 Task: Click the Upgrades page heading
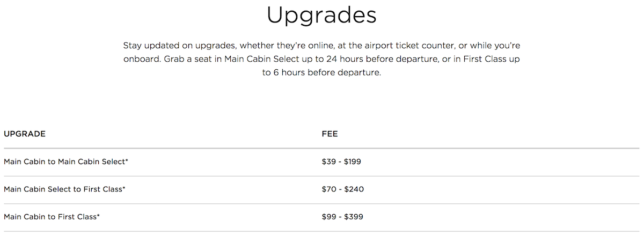[321, 16]
